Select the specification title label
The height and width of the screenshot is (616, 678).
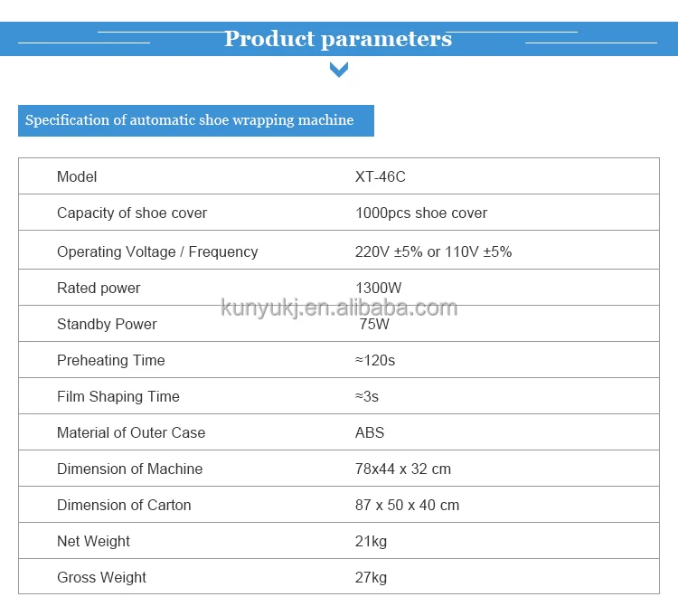(x=190, y=120)
